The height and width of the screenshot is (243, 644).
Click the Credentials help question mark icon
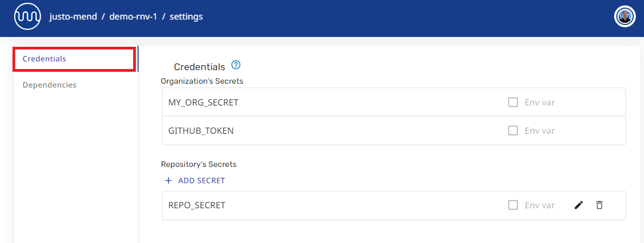(235, 65)
